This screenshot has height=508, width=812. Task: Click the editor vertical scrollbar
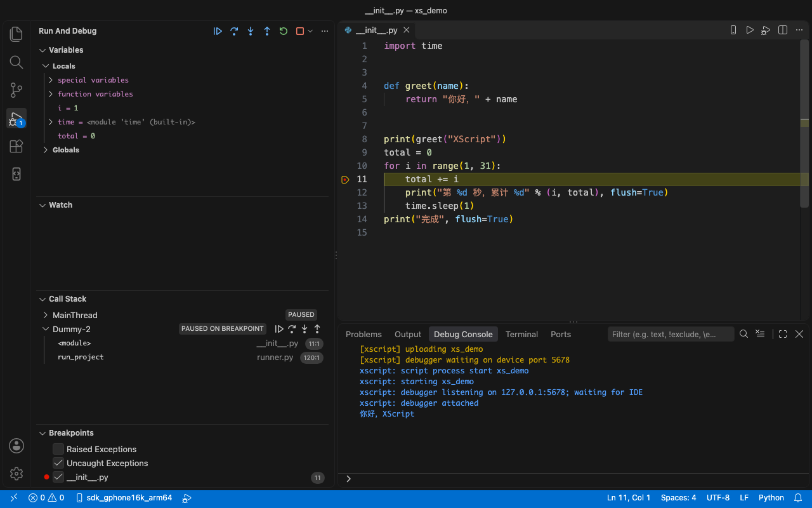pos(804,124)
